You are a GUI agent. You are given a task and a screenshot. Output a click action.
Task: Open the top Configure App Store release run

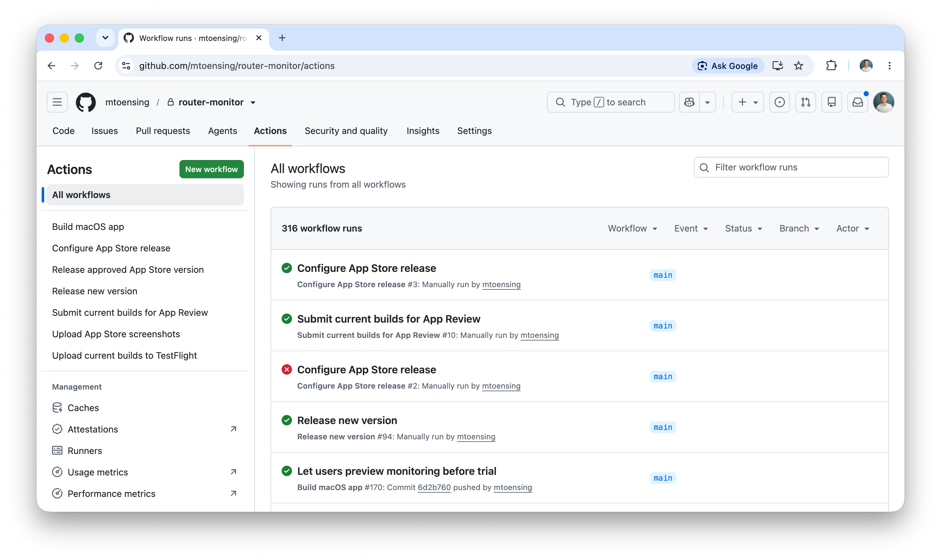(366, 268)
